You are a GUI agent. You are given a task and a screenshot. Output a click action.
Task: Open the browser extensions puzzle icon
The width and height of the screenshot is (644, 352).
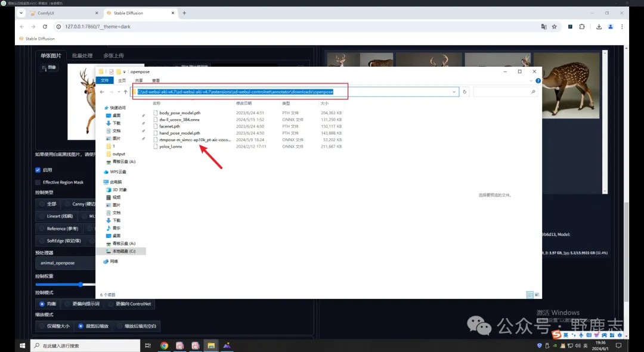tap(582, 27)
